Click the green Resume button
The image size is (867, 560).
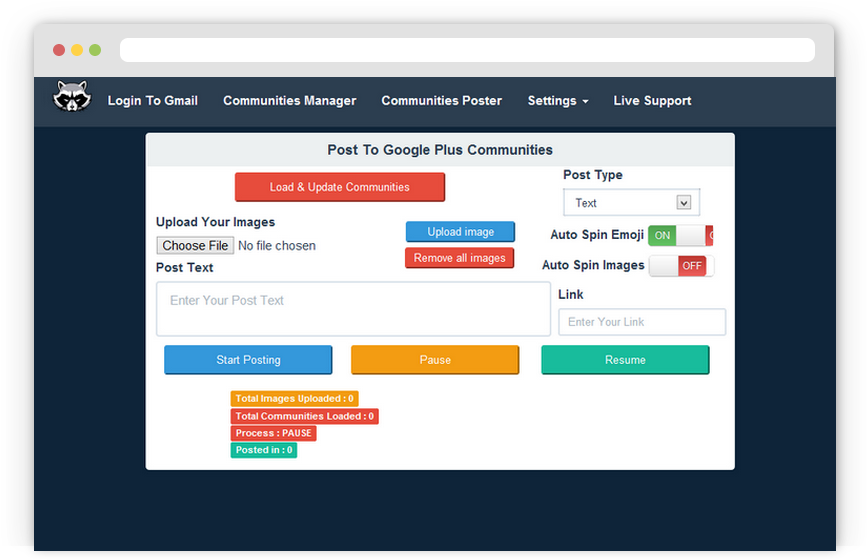click(x=625, y=360)
